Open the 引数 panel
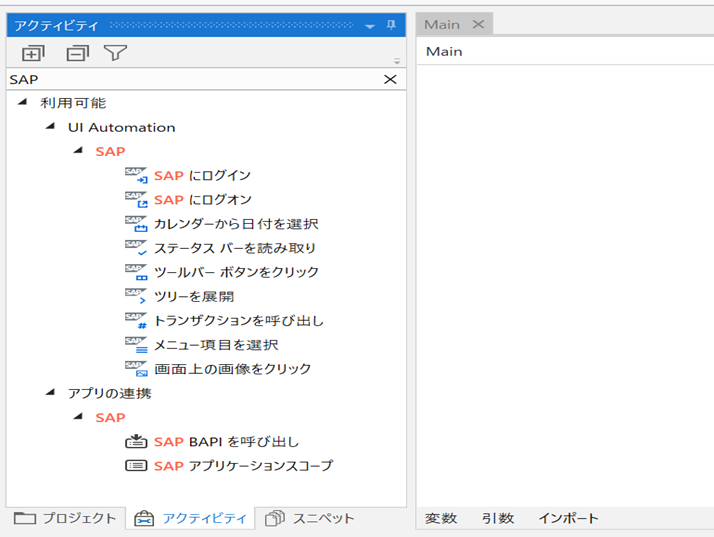This screenshot has width=714, height=537. pyautogui.click(x=498, y=518)
